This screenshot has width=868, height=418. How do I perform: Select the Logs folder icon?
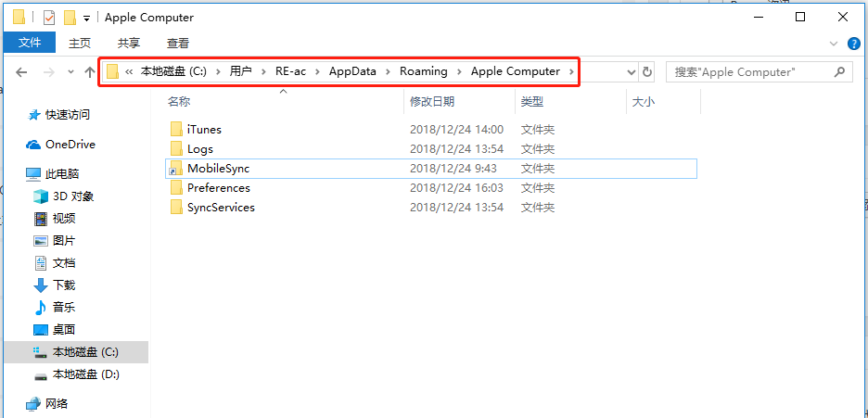(x=176, y=148)
